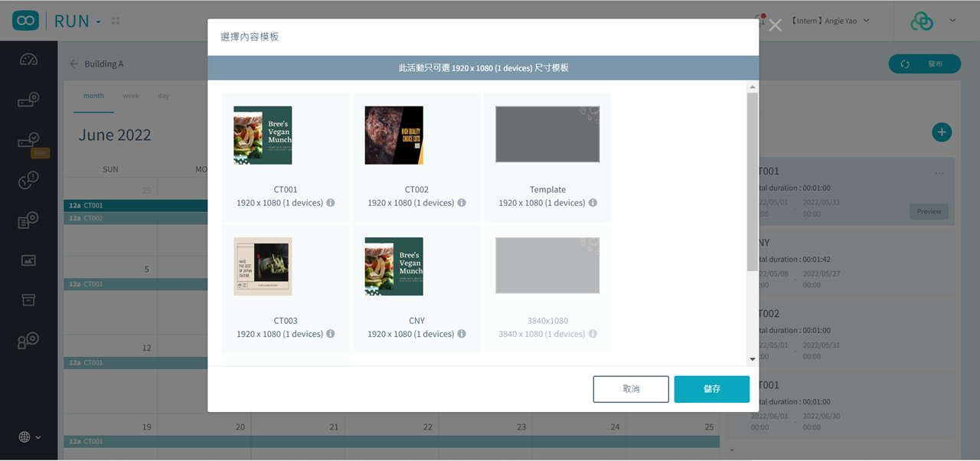
Task: Click the archive box icon in sidebar
Action: (28, 300)
